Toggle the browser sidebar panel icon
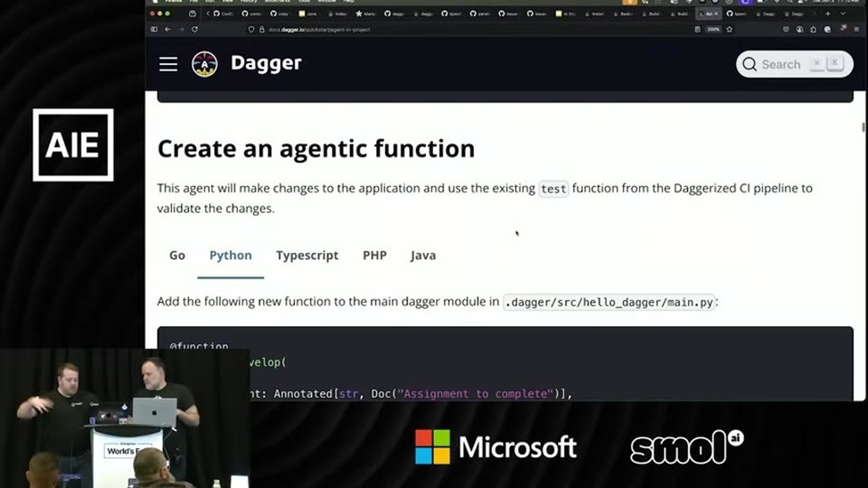 154,29
